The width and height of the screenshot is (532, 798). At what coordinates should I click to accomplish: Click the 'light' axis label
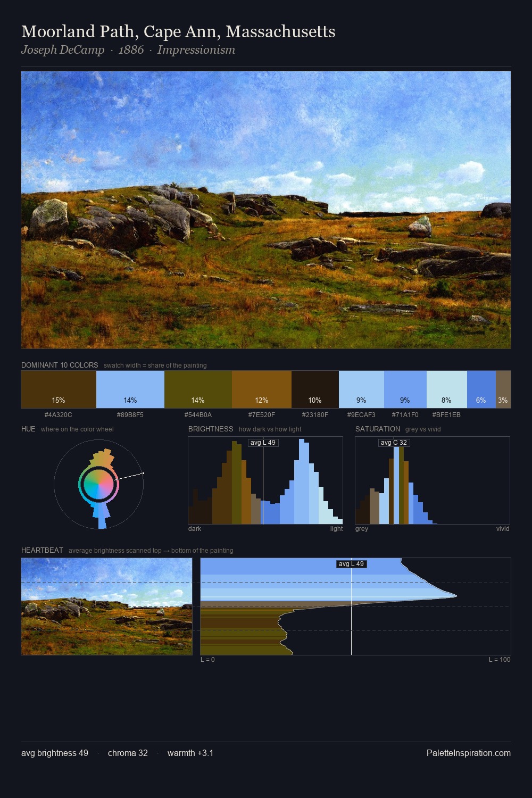pyautogui.click(x=336, y=529)
